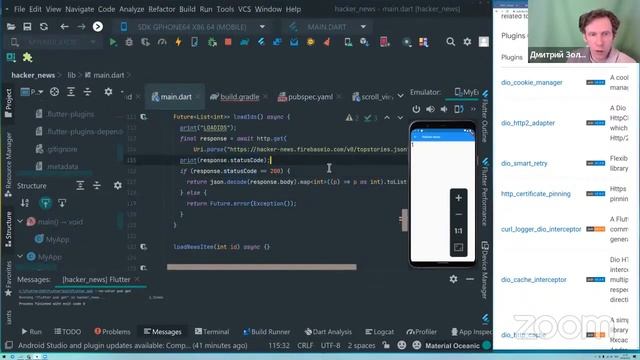Raise emulator volume with the speaker icon
Viewport: 640px width, 360px height.
coord(430,109)
